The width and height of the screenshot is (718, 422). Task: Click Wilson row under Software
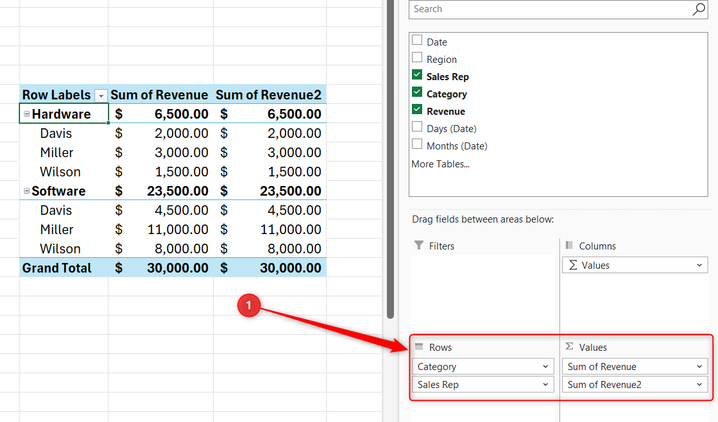60,249
